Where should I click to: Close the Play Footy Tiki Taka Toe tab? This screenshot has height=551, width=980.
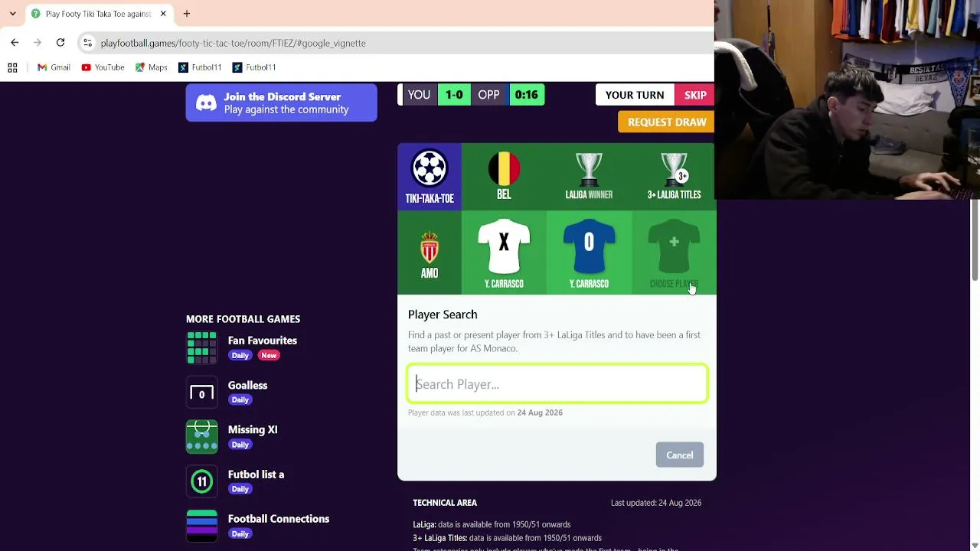click(x=163, y=14)
